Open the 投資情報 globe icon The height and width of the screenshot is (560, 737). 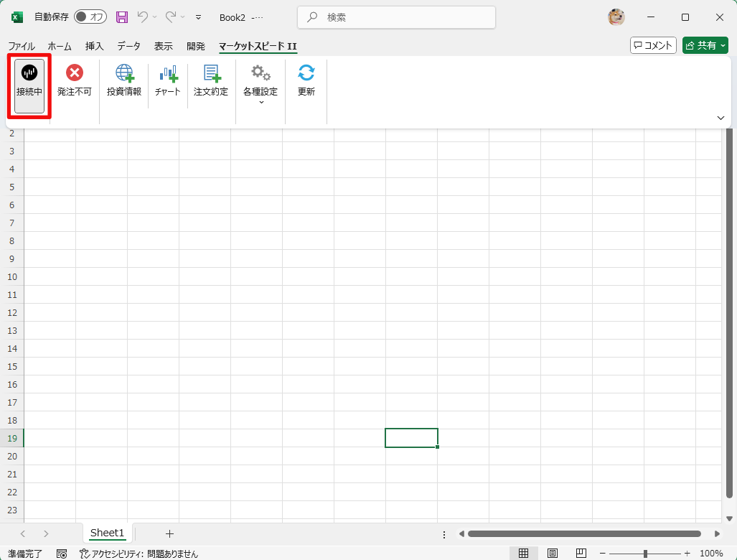pyautogui.click(x=124, y=73)
